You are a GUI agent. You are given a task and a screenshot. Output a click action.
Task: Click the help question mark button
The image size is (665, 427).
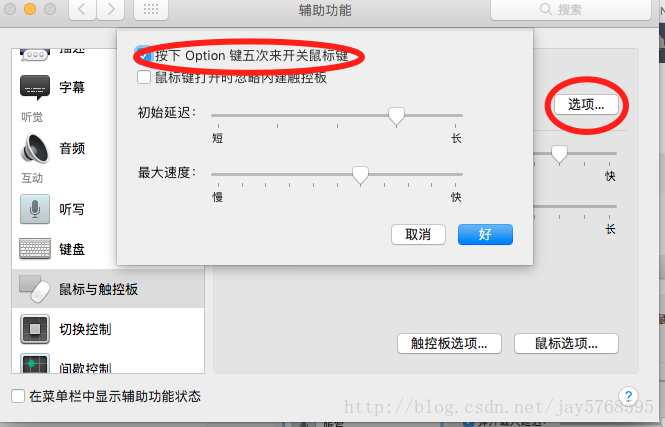click(x=629, y=396)
